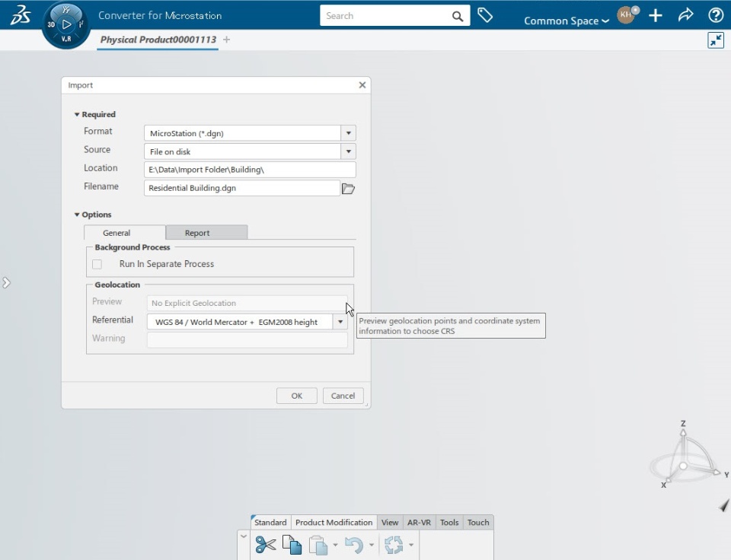The height and width of the screenshot is (560, 731).
Task: Select the Tools toolbar tab
Action: [x=449, y=522]
